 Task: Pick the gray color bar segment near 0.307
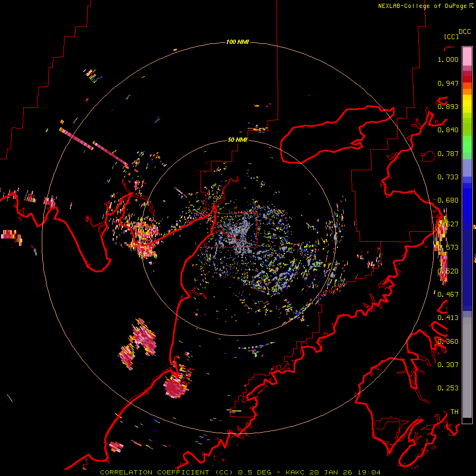coord(467,368)
